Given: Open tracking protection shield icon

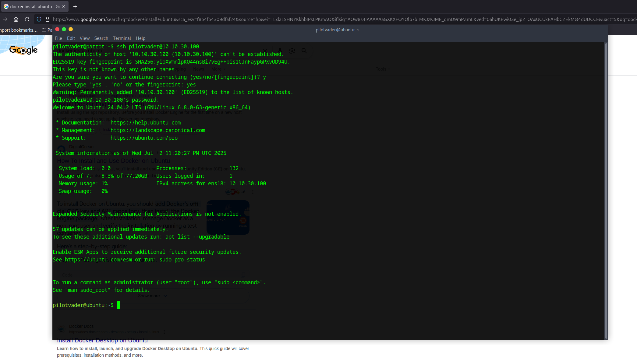Looking at the screenshot, I should [x=39, y=19].
